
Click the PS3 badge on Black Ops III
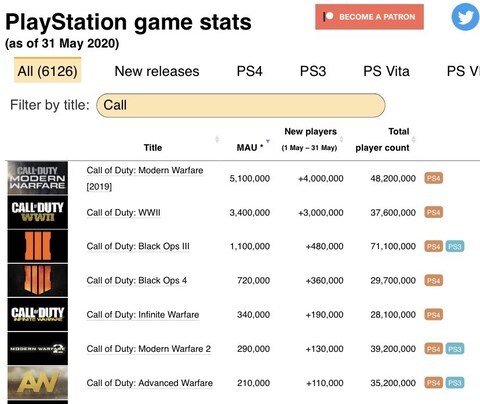coord(455,246)
